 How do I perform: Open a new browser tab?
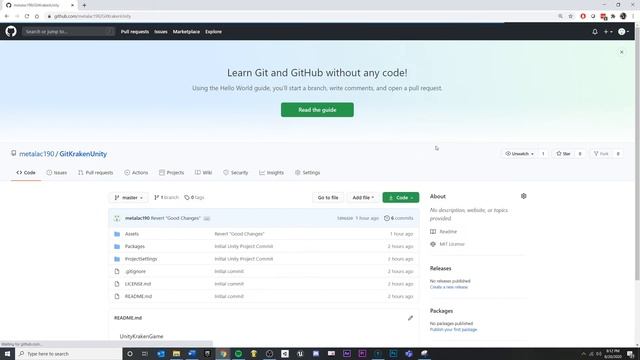pos(84,5)
